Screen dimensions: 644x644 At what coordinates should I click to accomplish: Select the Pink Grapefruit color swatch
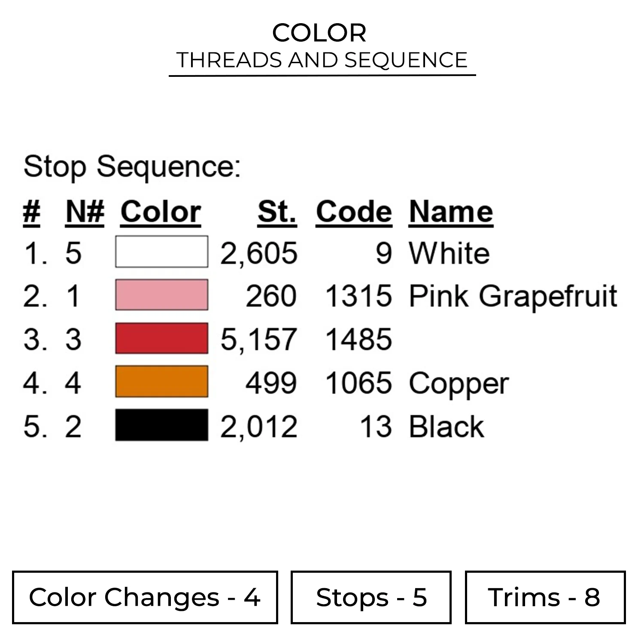tap(161, 295)
